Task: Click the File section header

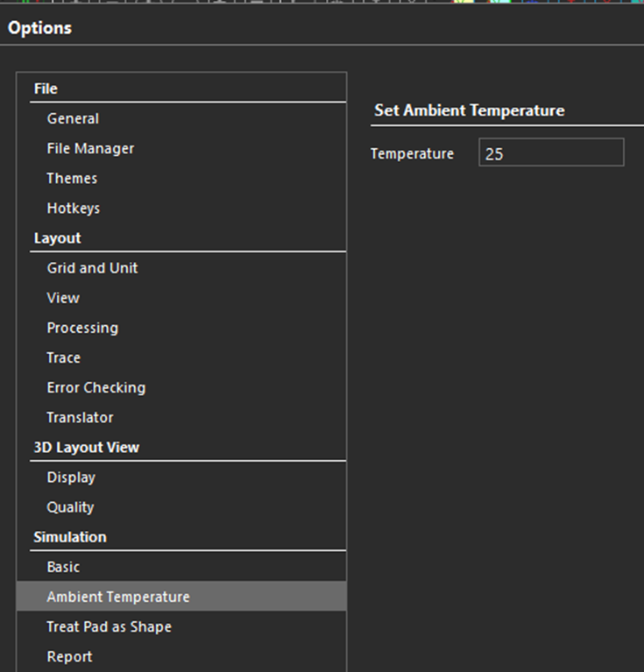Action: (46, 88)
